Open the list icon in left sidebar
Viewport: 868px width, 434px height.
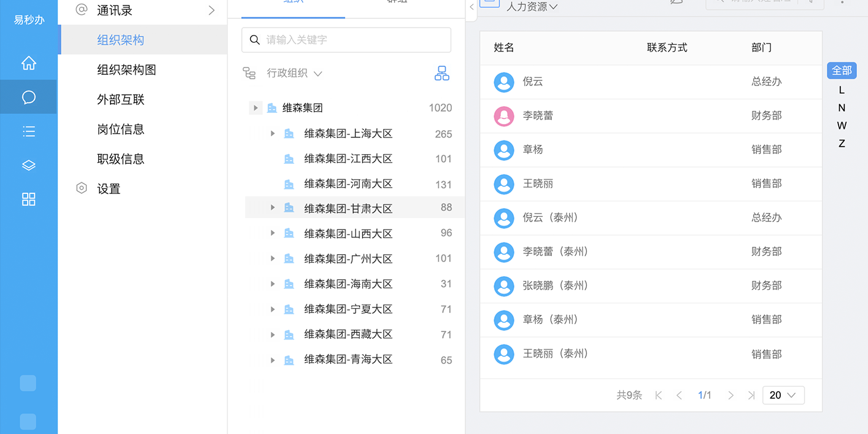click(x=28, y=131)
